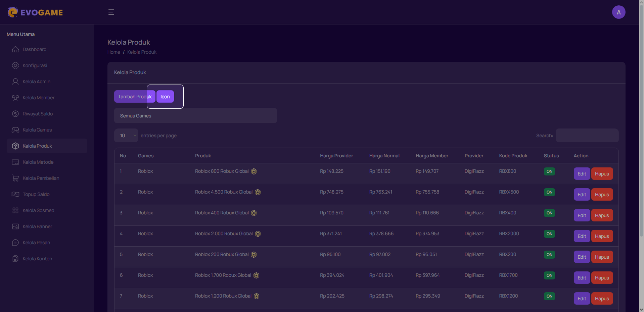This screenshot has width=644, height=312.
Task: Open Dashboard menu item
Action: [47, 49]
